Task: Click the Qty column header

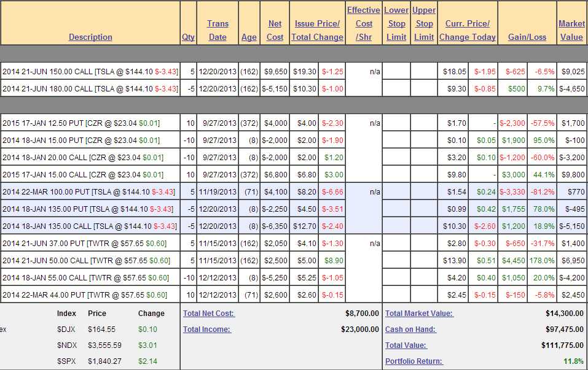Action: (x=188, y=37)
